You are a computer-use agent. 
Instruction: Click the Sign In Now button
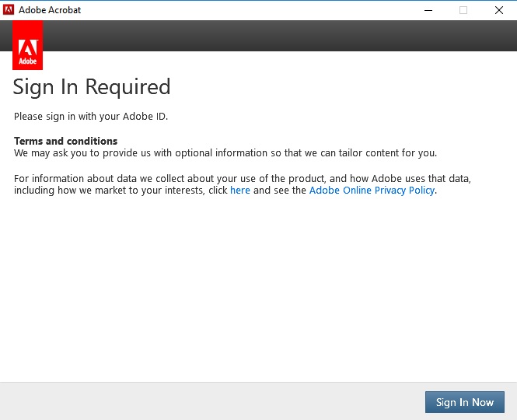[465, 402]
